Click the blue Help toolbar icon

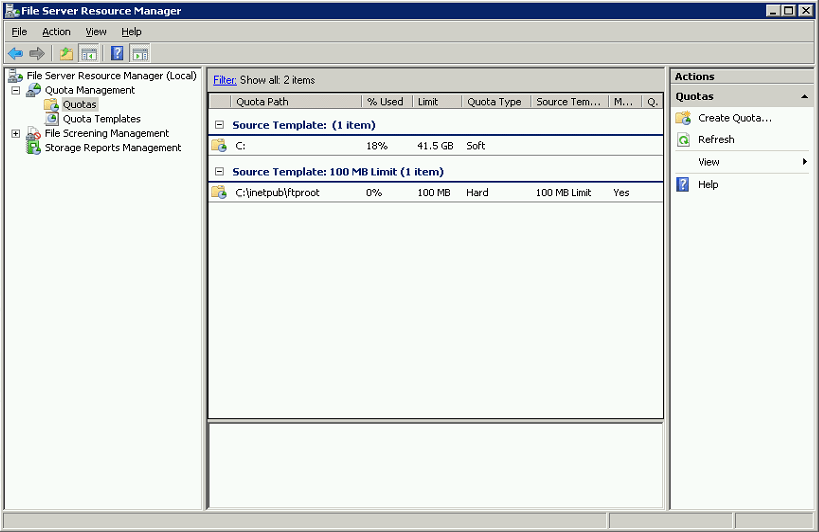118,53
